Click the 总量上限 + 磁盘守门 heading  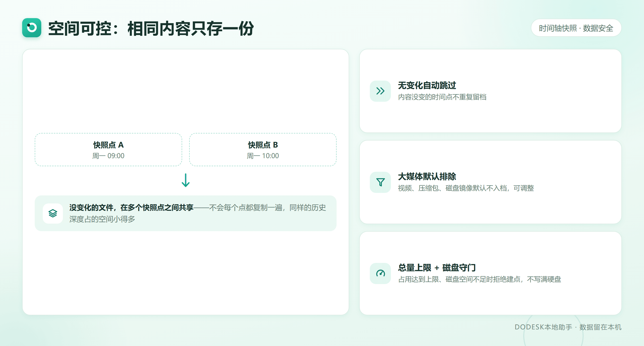pyautogui.click(x=437, y=268)
